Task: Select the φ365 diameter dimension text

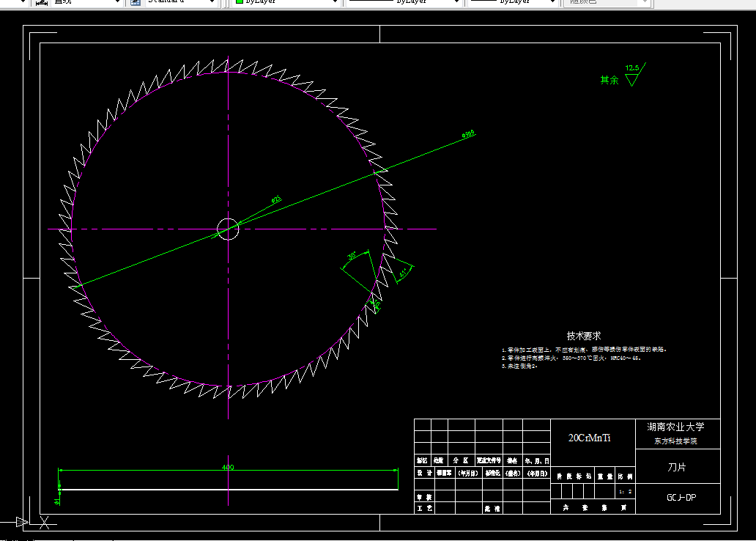Action: (x=468, y=134)
